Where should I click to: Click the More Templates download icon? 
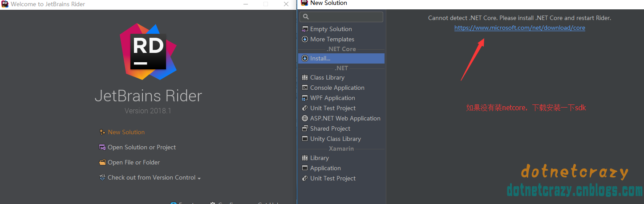pyautogui.click(x=305, y=39)
